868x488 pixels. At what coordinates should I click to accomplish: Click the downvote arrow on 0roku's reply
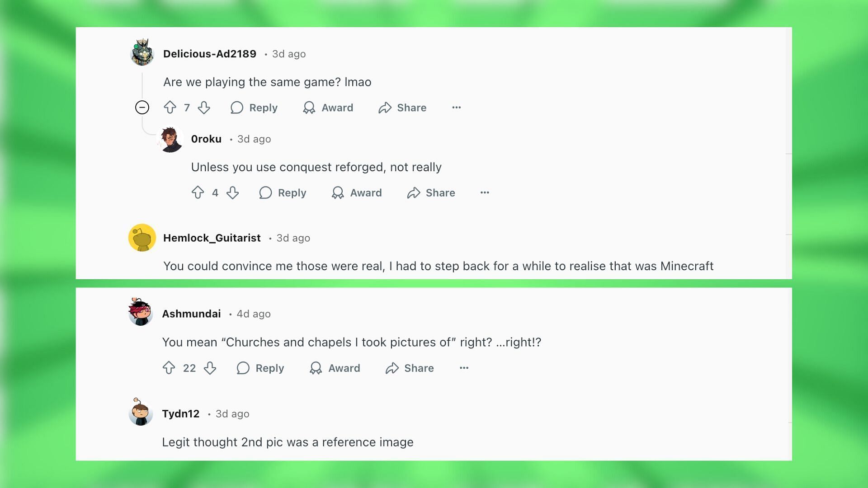coord(232,192)
